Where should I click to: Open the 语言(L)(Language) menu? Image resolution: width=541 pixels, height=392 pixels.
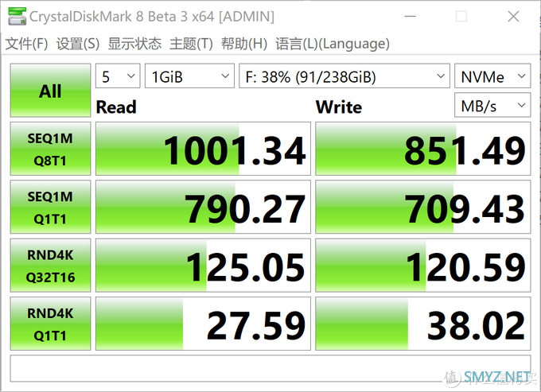click(333, 44)
